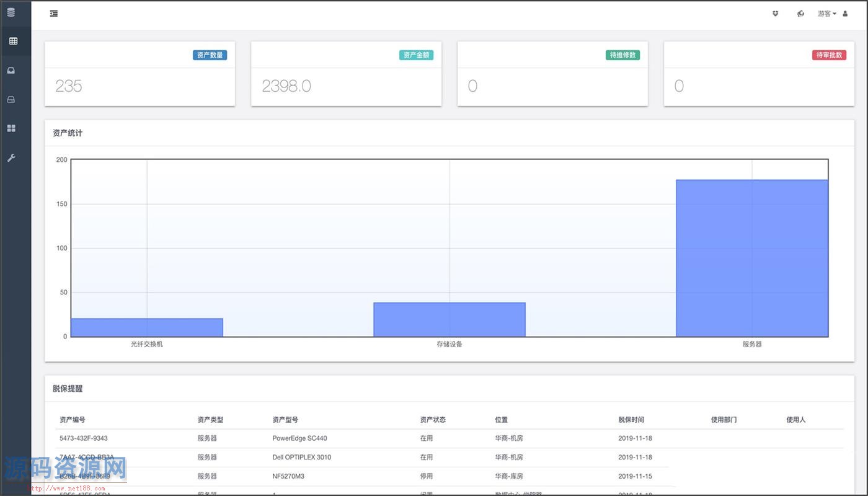
Task: Click the 资产类型 column header
Action: coord(210,420)
